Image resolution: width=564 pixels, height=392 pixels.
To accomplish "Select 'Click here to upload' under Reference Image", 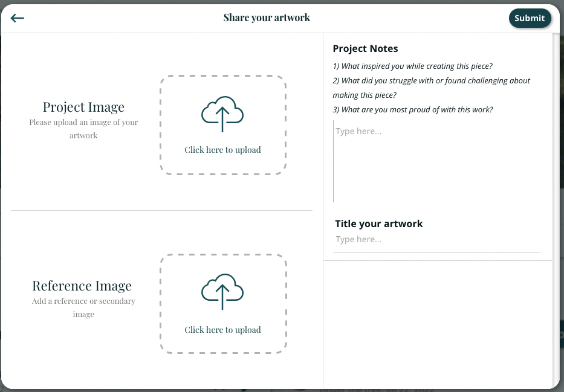I will (x=222, y=330).
